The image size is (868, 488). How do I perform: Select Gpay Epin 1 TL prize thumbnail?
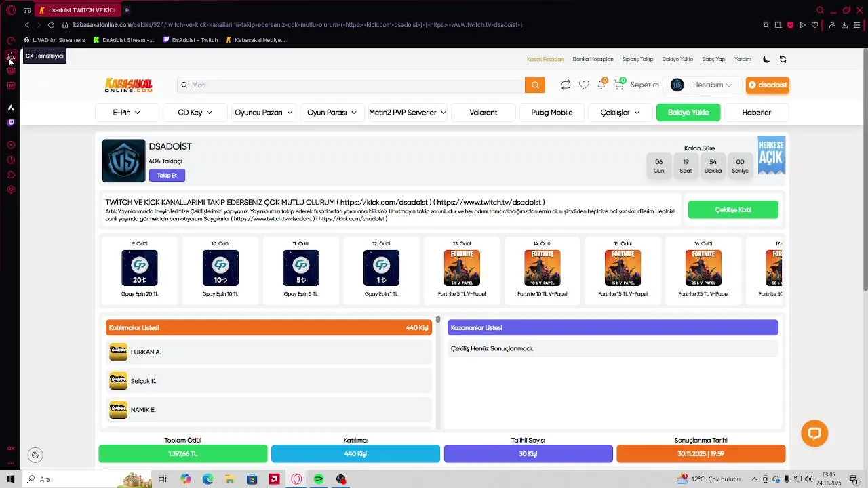click(x=381, y=268)
